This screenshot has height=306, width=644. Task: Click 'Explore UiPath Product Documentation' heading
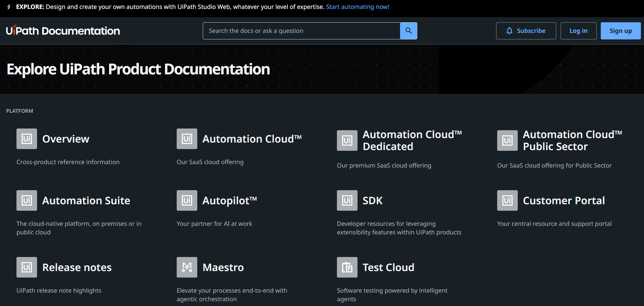click(x=138, y=69)
